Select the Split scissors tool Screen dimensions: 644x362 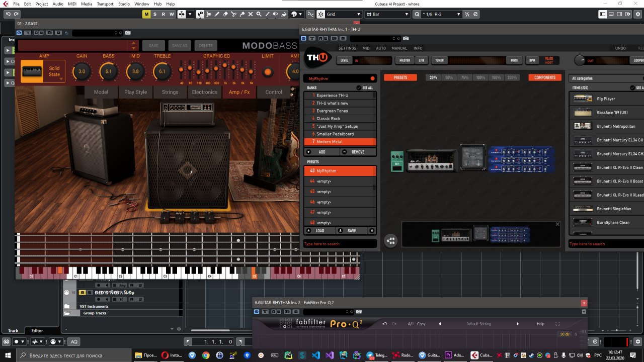click(233, 14)
